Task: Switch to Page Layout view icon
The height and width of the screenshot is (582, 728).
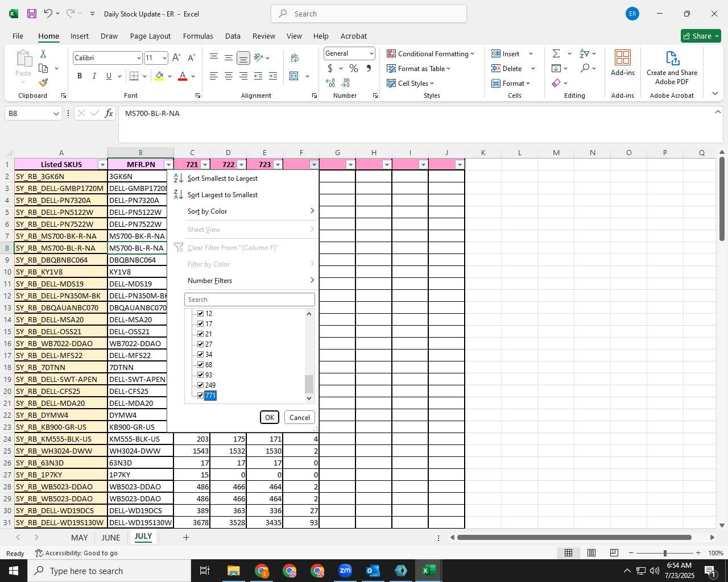Action: coord(591,553)
